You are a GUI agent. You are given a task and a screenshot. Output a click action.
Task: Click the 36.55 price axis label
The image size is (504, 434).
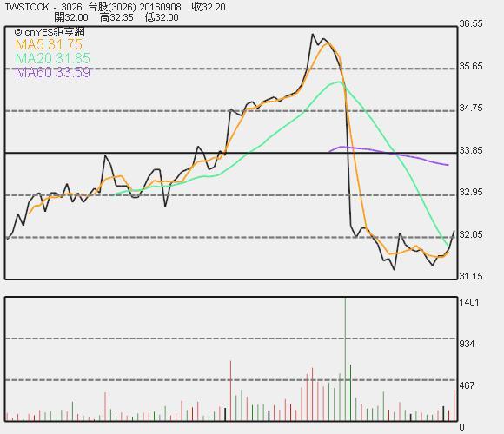coord(471,23)
